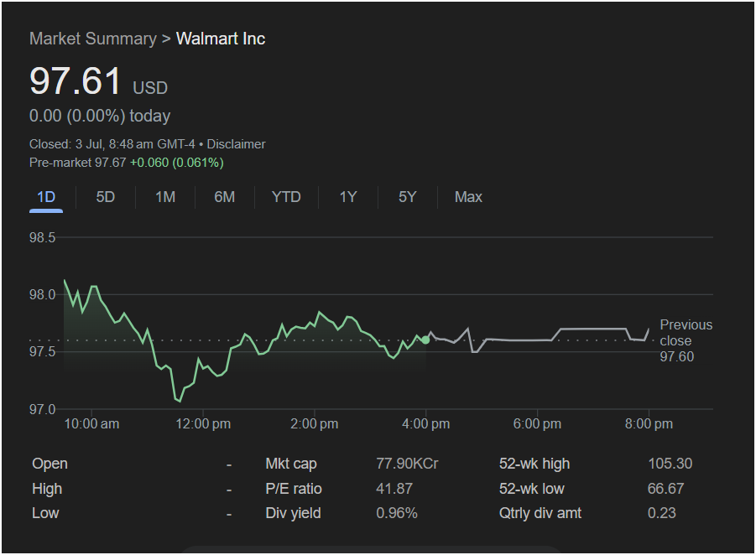
Task: Click the +0.060 (0.061%) pre-market change
Action: click(x=177, y=163)
